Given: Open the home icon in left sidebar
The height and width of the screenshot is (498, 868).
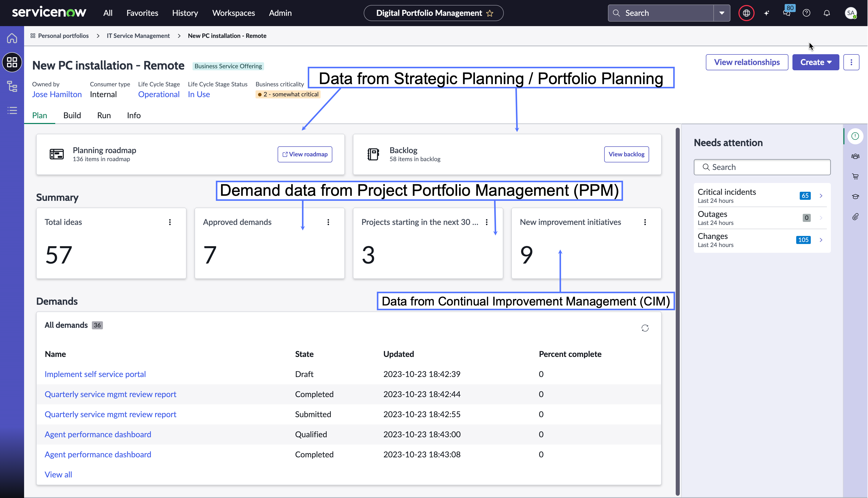Looking at the screenshot, I should (x=12, y=38).
